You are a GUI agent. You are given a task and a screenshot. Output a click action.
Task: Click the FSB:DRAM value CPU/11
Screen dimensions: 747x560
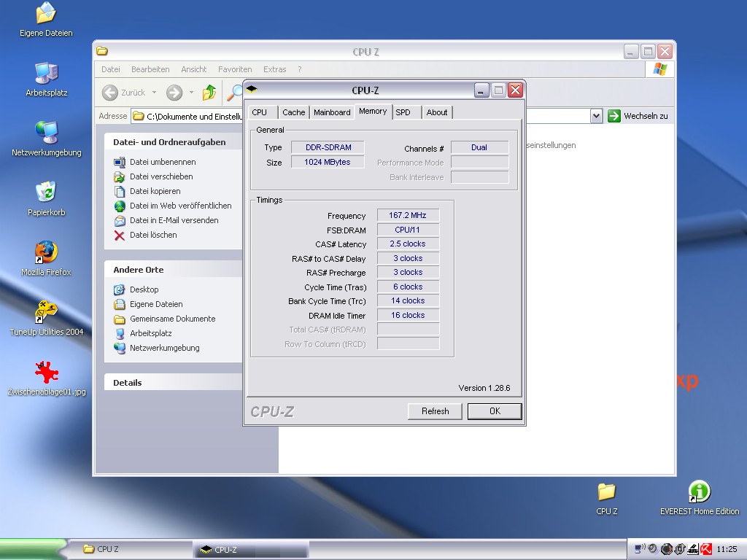click(408, 230)
